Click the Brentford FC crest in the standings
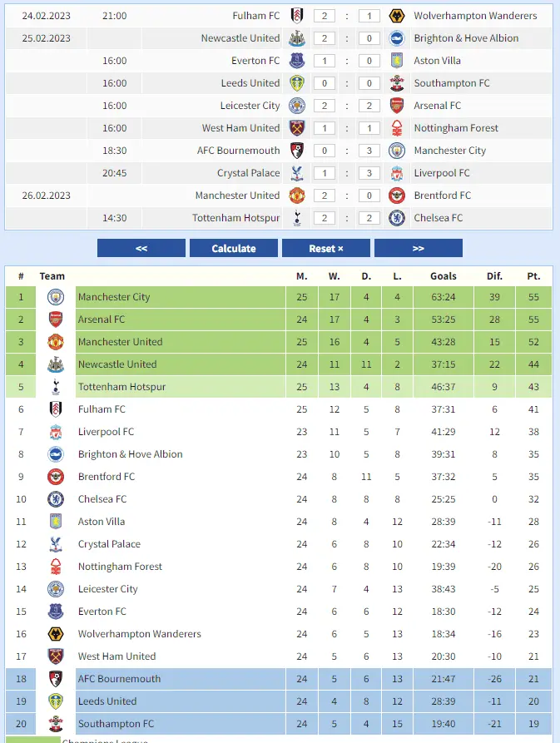The image size is (560, 743). coord(56,477)
